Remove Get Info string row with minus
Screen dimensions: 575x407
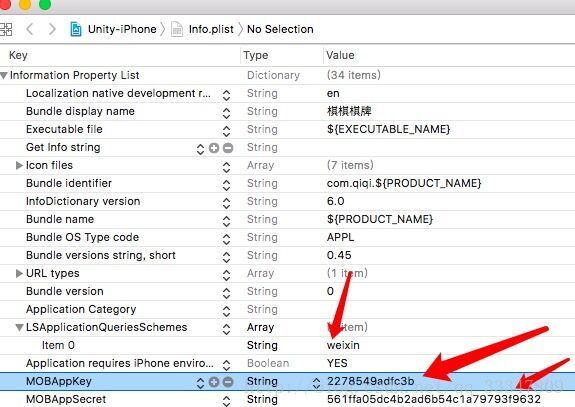(228, 148)
